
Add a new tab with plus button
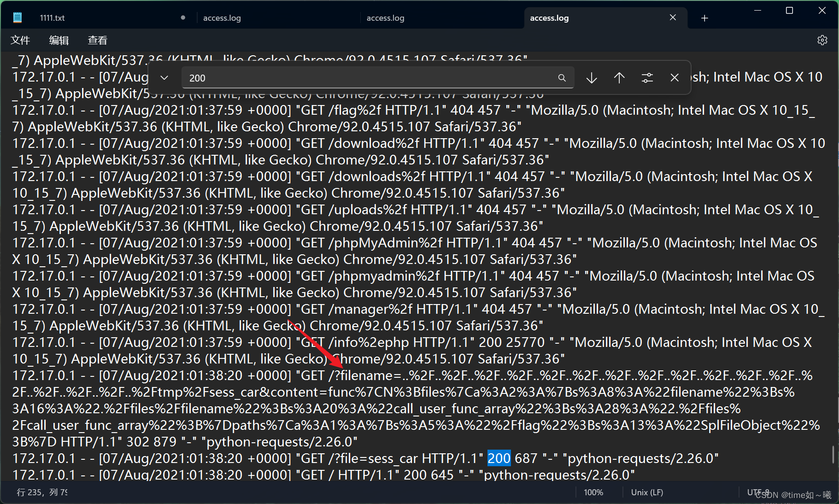704,18
